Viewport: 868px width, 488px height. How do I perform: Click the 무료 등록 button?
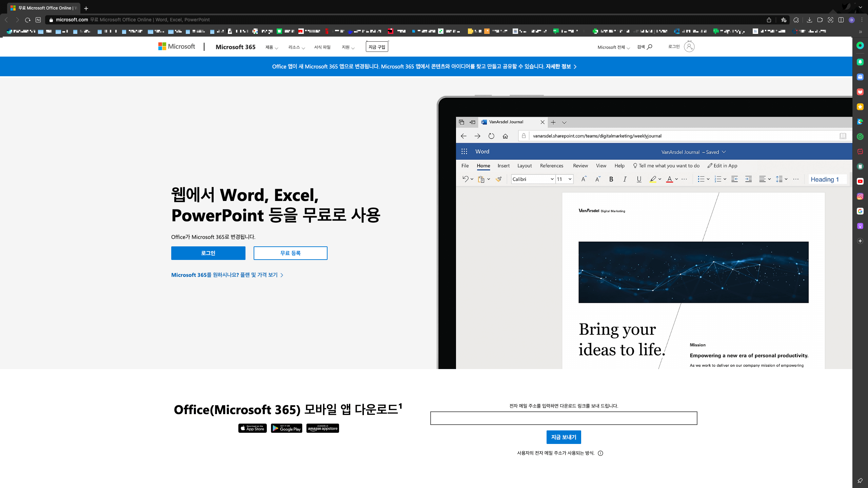click(290, 253)
